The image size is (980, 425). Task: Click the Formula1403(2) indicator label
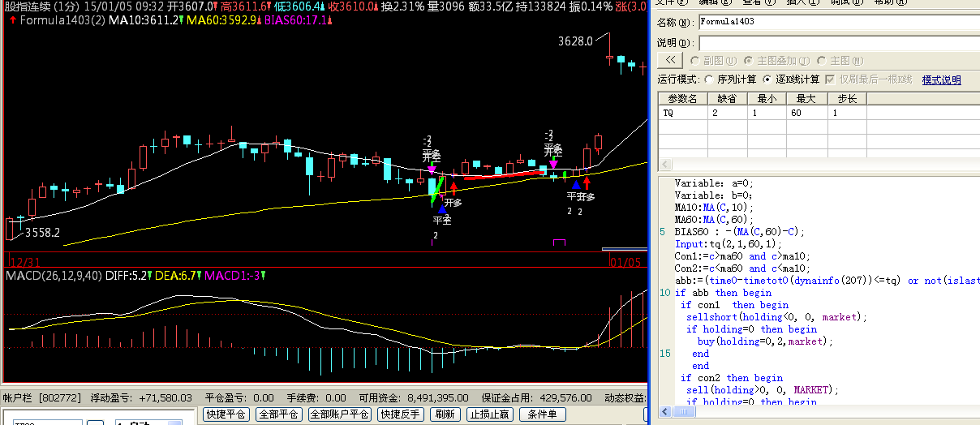click(x=62, y=19)
